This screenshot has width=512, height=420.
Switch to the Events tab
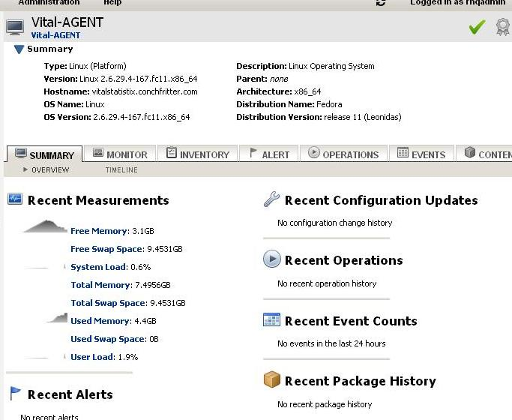pyautogui.click(x=421, y=154)
